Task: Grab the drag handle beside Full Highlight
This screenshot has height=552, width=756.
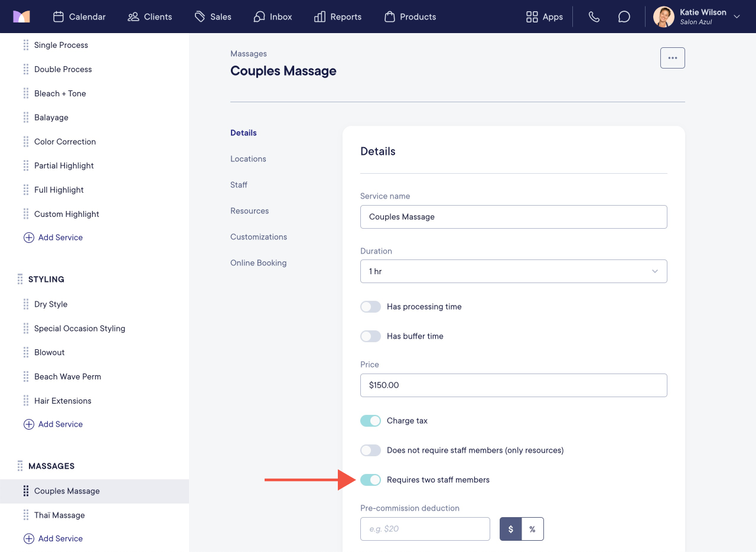Action: [26, 190]
